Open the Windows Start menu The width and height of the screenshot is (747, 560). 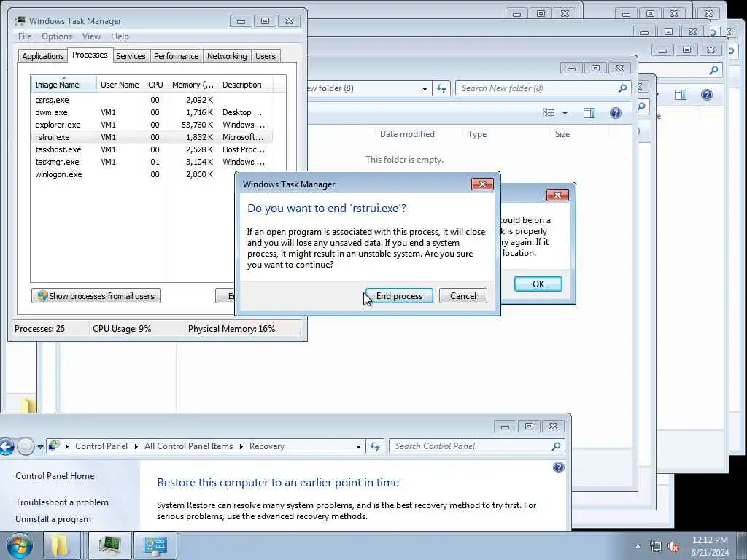point(19,546)
